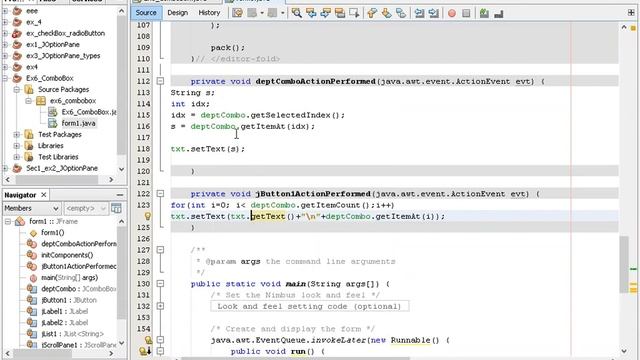This screenshot has width=640, height=360.
Task: Select deptCombo : JComboBox member
Action: (x=78, y=289)
